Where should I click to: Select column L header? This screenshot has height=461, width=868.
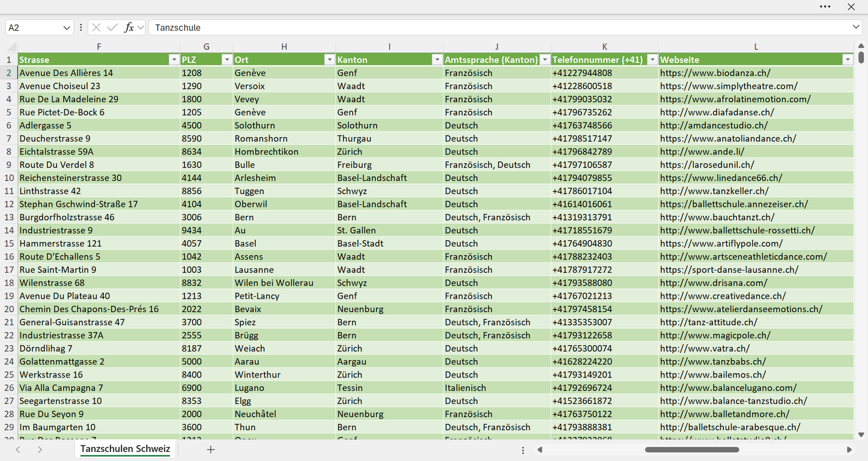pyautogui.click(x=756, y=47)
